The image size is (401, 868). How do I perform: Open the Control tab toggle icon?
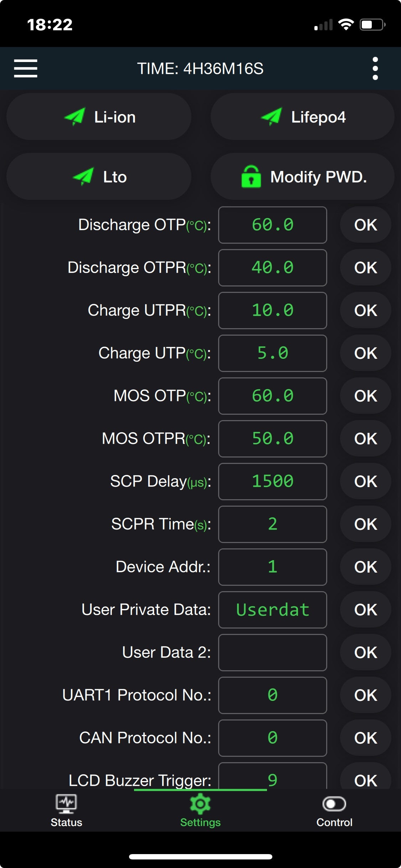[334, 804]
